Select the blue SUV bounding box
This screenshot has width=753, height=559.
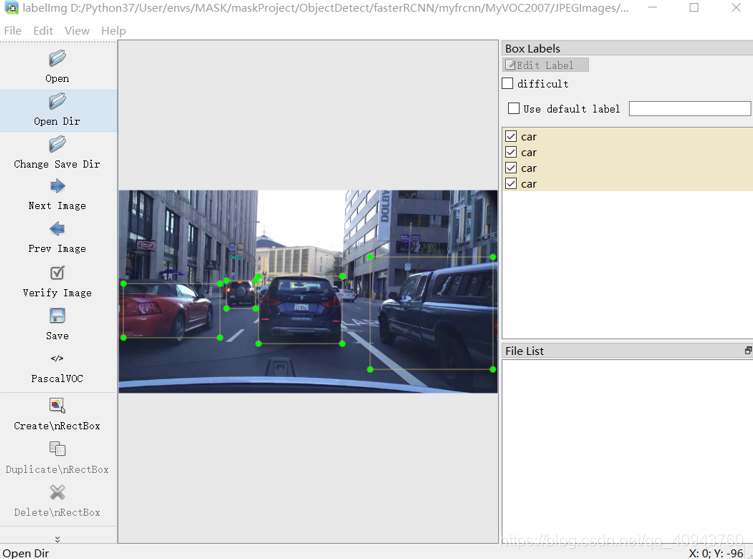tap(300, 310)
